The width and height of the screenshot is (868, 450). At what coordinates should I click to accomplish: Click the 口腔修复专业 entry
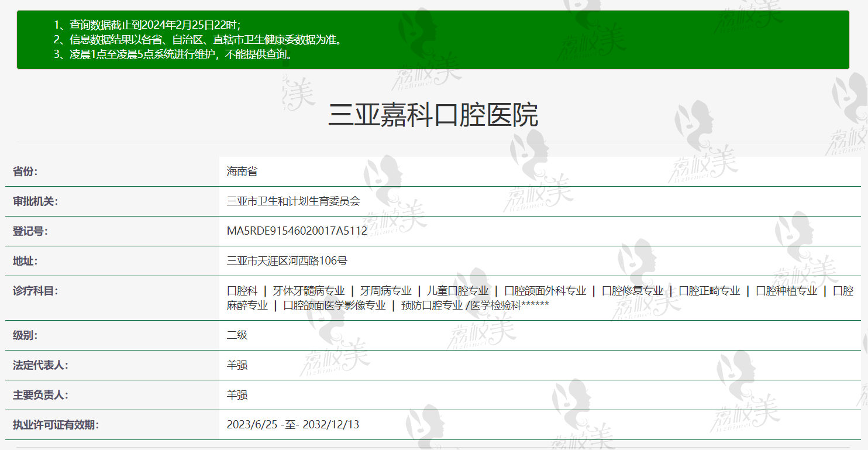coord(633,291)
